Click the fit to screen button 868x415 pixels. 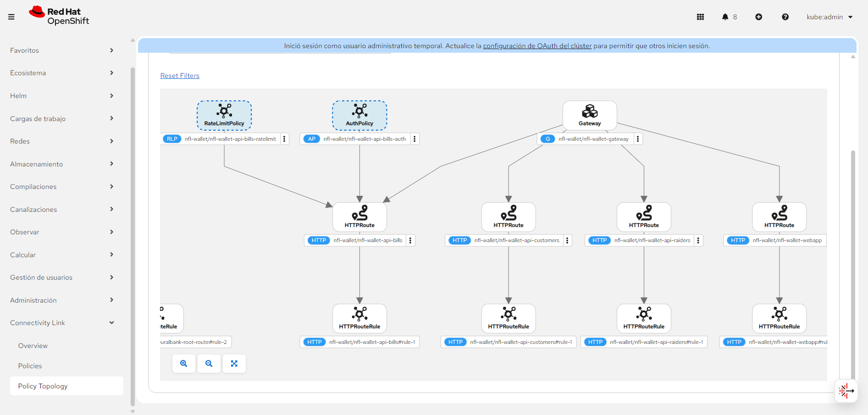coord(234,364)
